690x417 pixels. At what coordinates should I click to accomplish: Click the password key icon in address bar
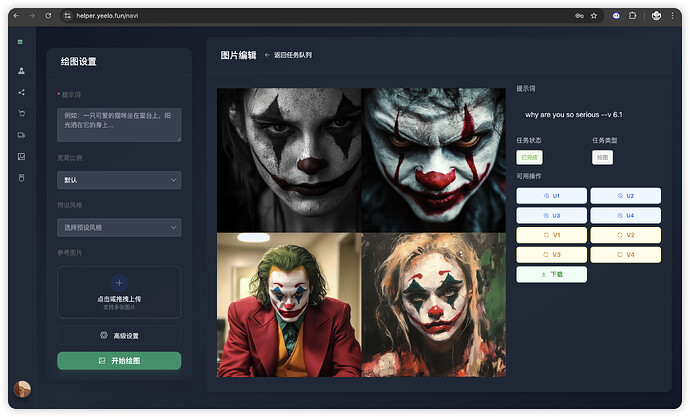point(579,16)
